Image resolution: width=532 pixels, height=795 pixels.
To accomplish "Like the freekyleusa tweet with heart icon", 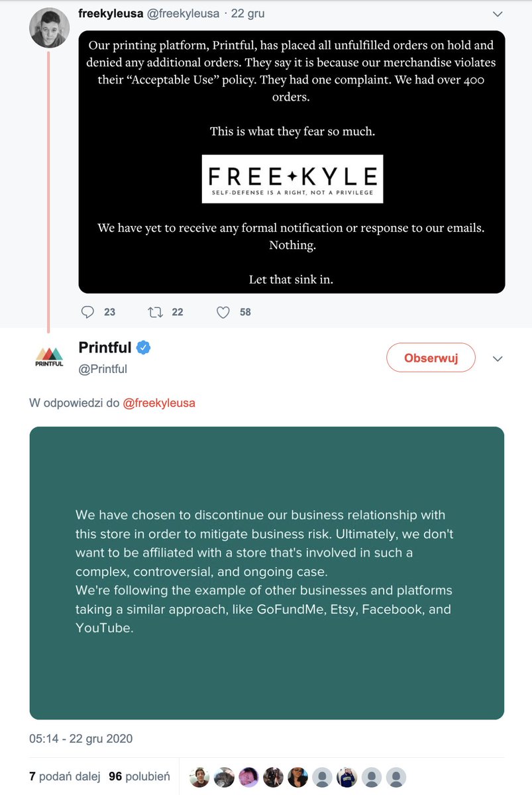I will point(223,312).
